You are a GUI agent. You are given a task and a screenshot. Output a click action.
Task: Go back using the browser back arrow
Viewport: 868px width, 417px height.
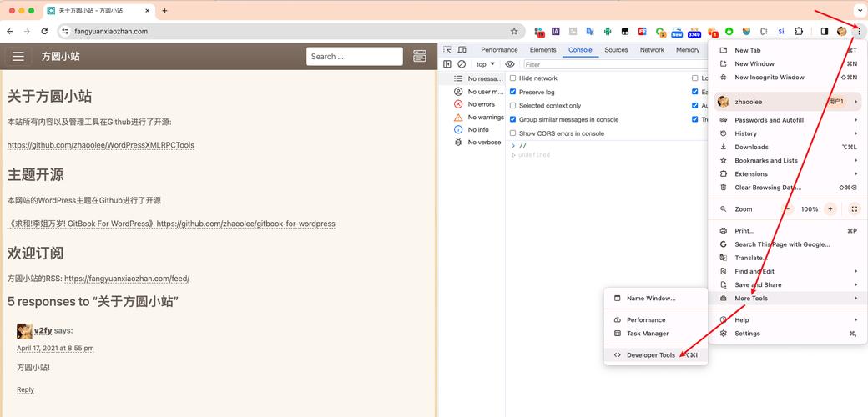point(10,32)
